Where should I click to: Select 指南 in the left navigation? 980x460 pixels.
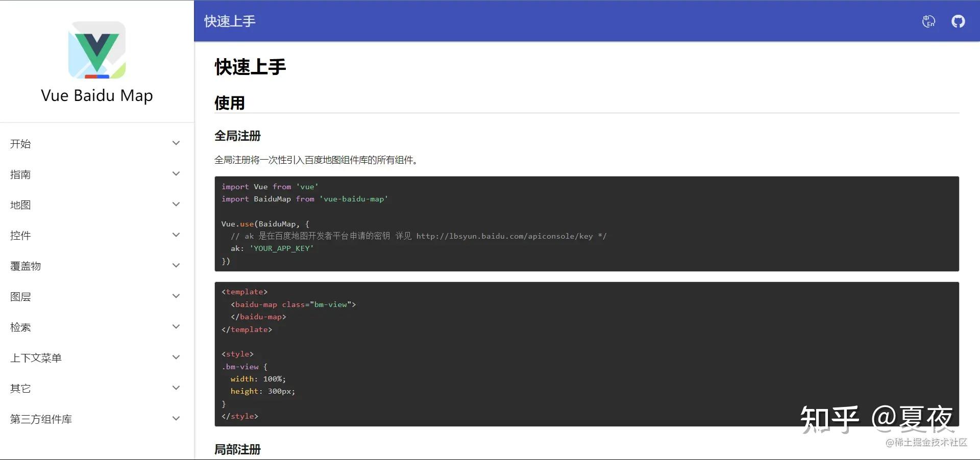point(20,174)
